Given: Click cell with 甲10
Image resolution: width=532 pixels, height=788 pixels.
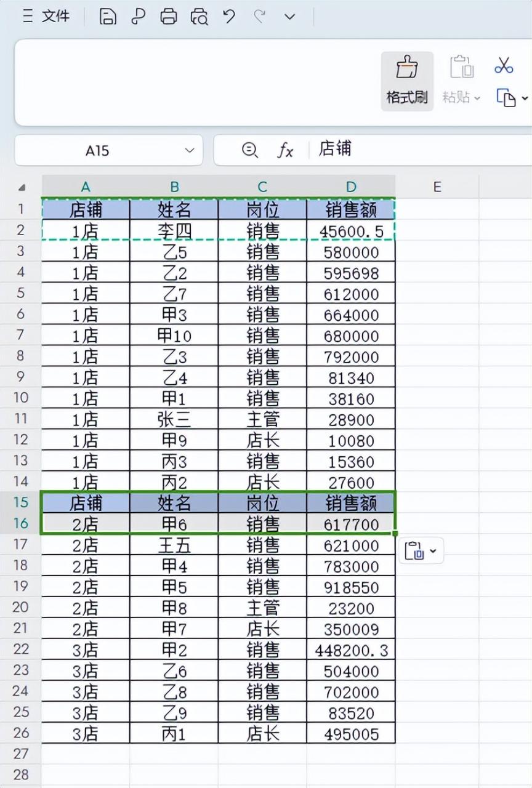Looking at the screenshot, I should pyautogui.click(x=174, y=336).
